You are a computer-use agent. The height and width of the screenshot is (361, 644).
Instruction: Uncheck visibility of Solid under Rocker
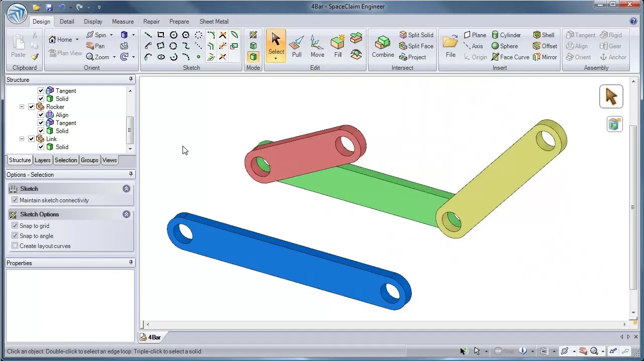pos(41,131)
